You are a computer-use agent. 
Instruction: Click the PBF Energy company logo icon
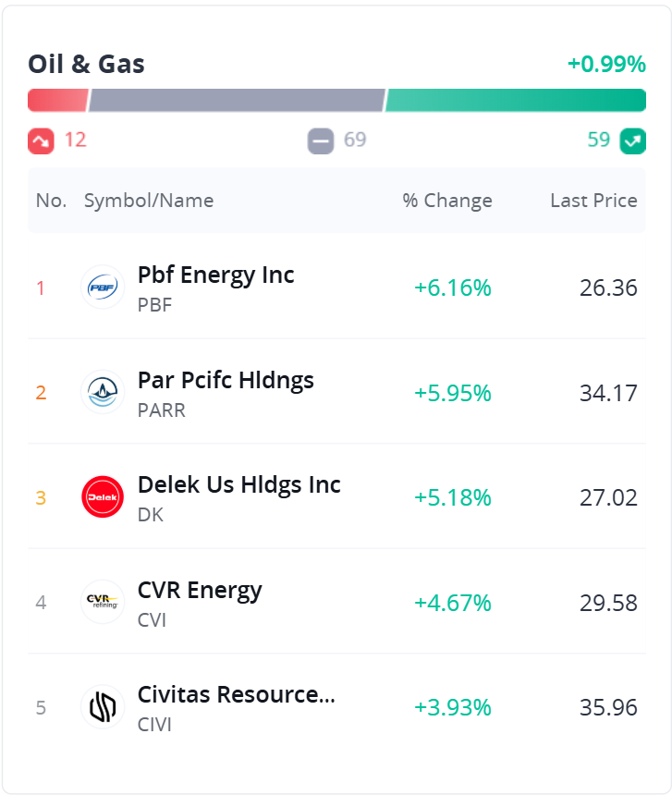(x=103, y=287)
